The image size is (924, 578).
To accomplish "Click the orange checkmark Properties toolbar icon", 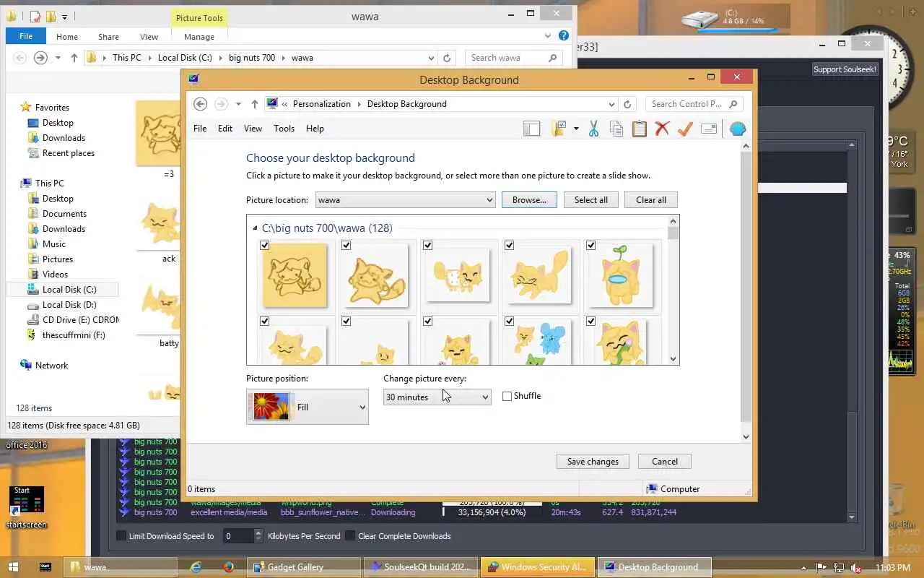I will [685, 129].
